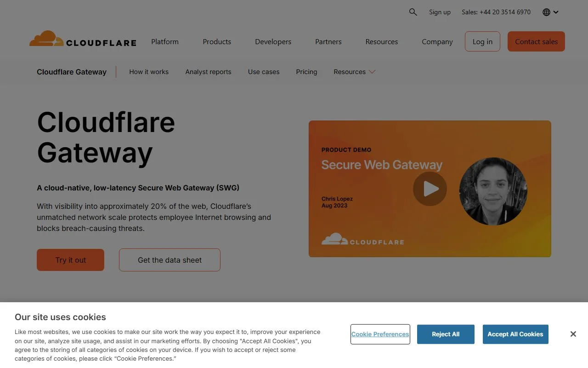The image size is (588, 368).
Task: Click Reject All cookies button
Action: click(446, 334)
